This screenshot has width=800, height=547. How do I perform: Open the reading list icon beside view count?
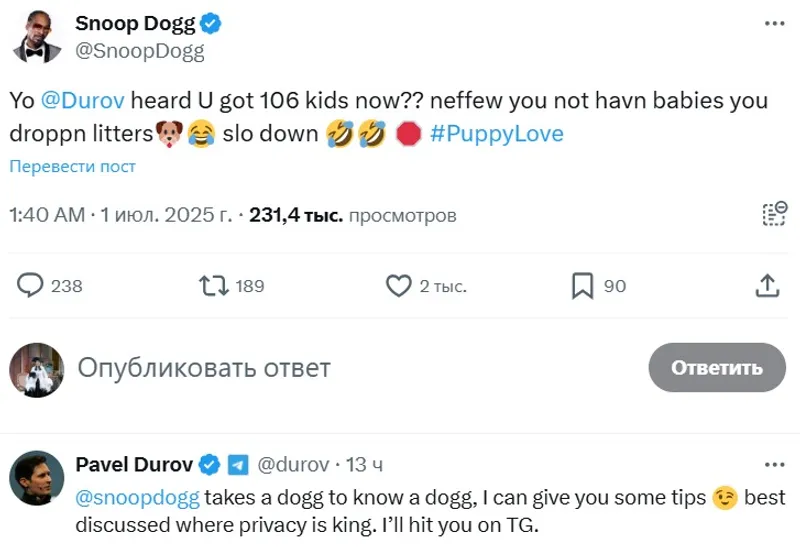pos(773,215)
